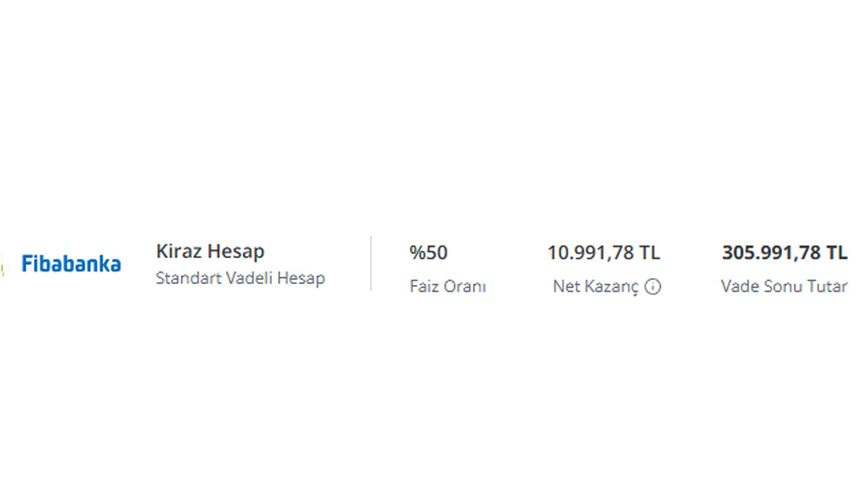Open the Kiraz Hesap product title
This screenshot has width=860, height=504.
pos(210,252)
